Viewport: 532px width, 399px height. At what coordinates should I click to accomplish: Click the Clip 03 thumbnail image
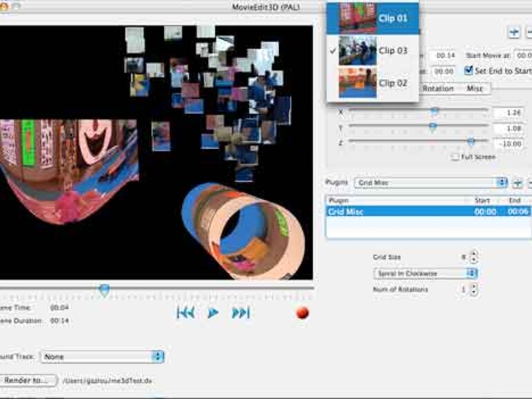pos(358,50)
